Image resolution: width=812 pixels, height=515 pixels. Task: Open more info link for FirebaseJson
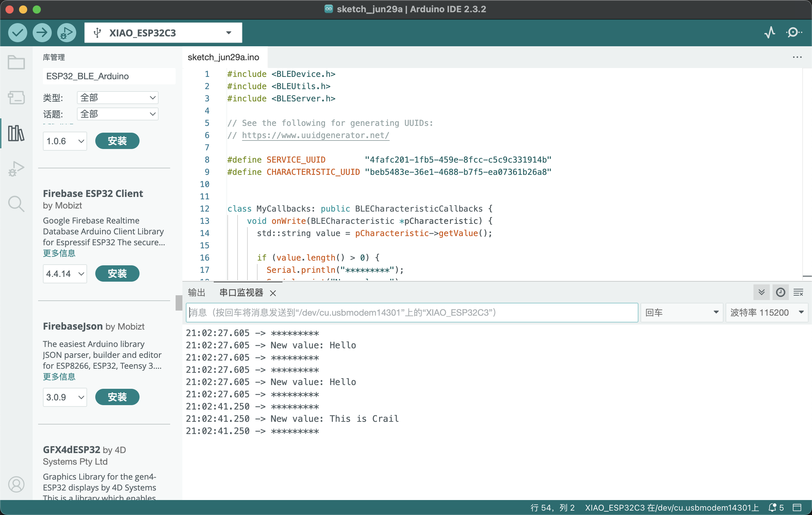[59, 377]
